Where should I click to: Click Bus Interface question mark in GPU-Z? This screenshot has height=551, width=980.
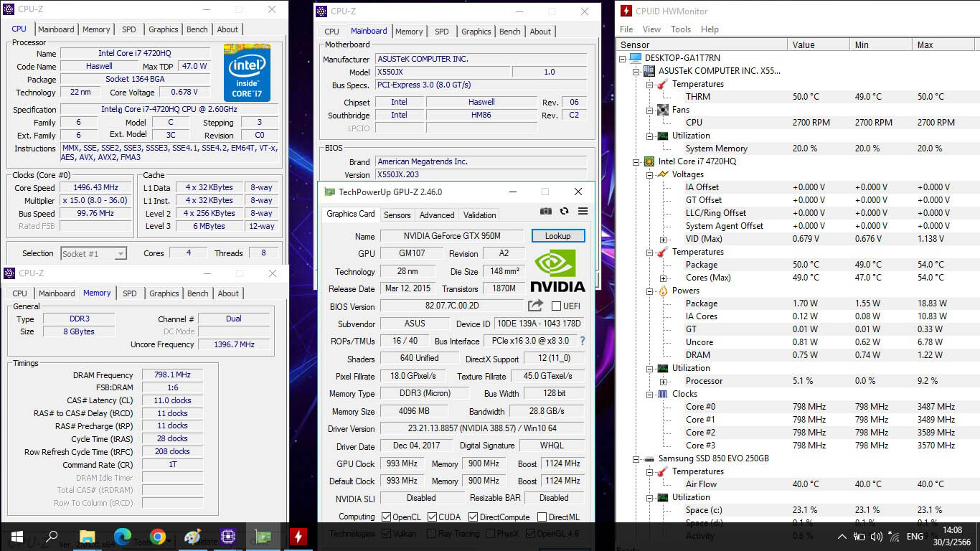click(x=582, y=341)
